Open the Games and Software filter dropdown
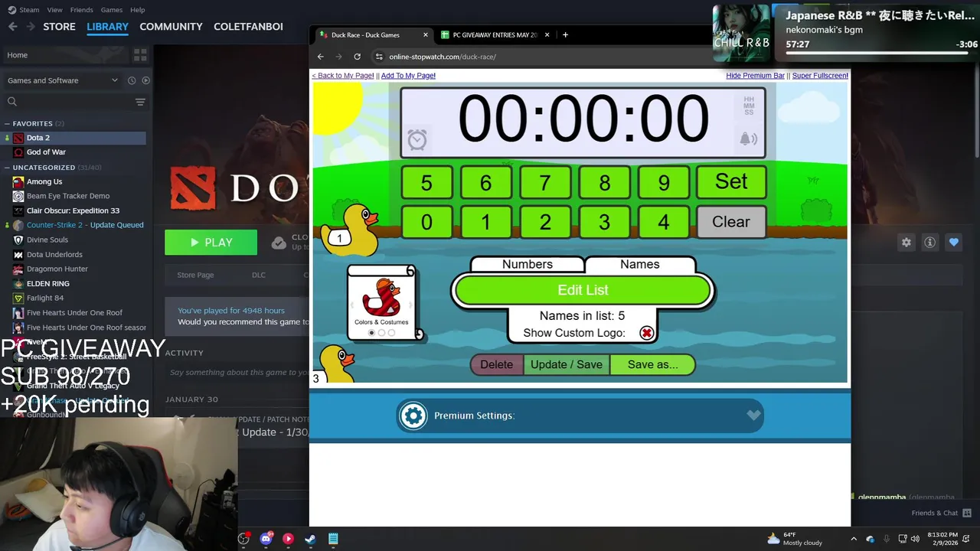 click(62, 80)
